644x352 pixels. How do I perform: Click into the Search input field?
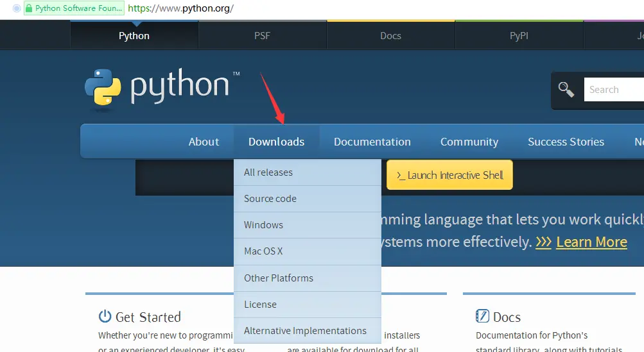614,89
